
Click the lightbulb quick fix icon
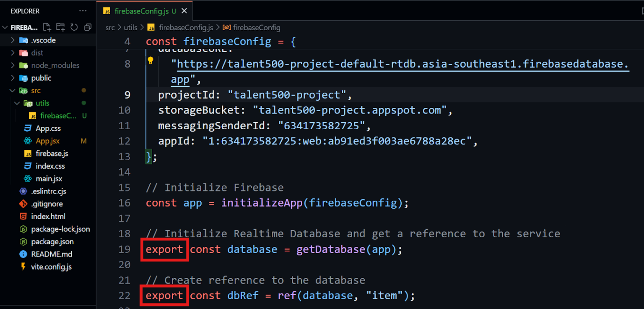[x=151, y=61]
